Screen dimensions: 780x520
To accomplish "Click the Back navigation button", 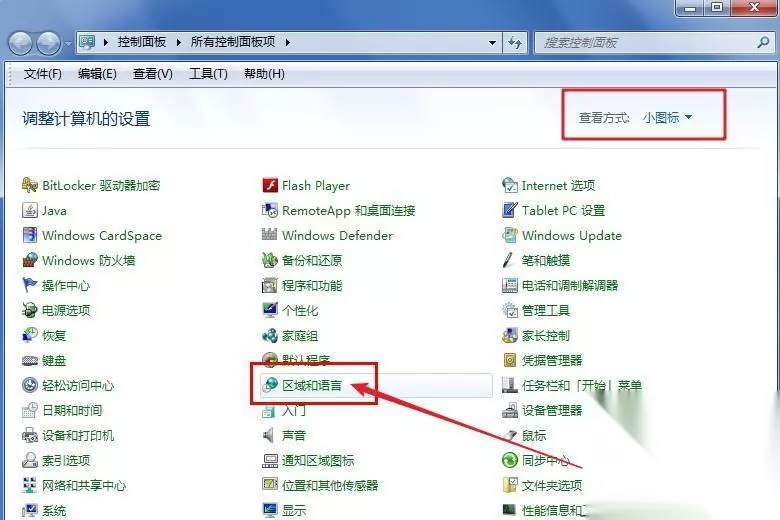I will (20, 43).
